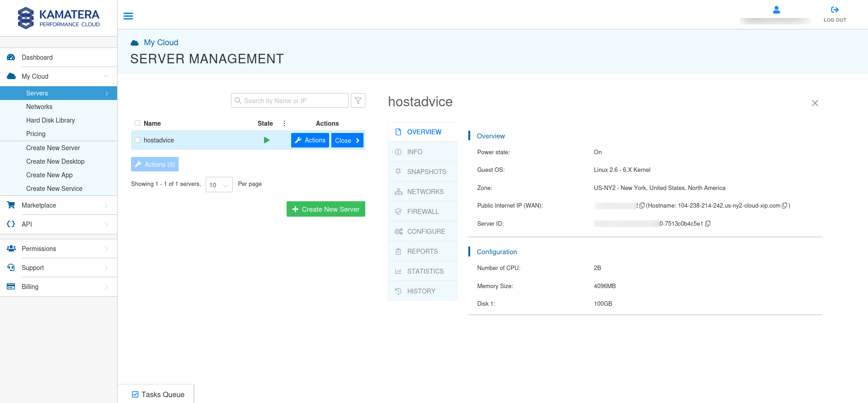This screenshot has width=868, height=403.
Task: Toggle the Tasks Queue checkbox
Action: click(x=135, y=394)
